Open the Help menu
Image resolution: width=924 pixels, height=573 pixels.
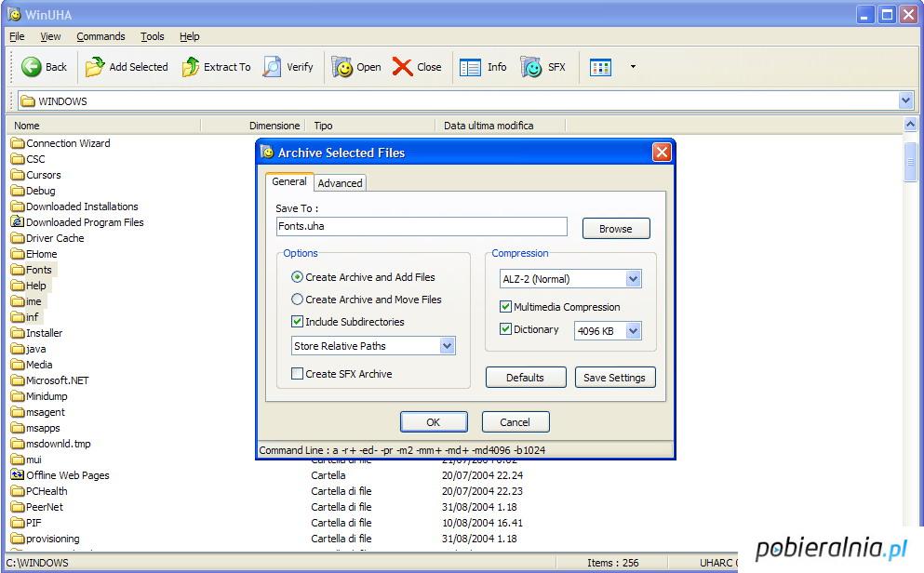(189, 36)
